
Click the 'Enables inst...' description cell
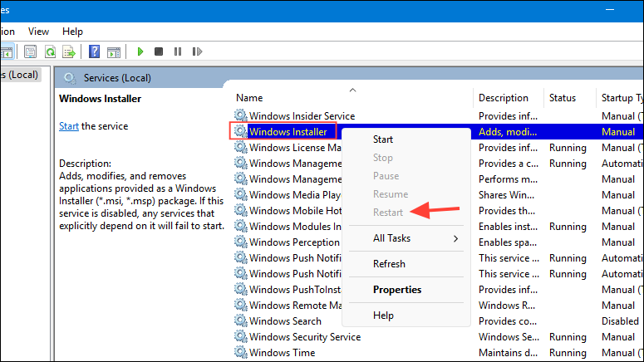(508, 227)
